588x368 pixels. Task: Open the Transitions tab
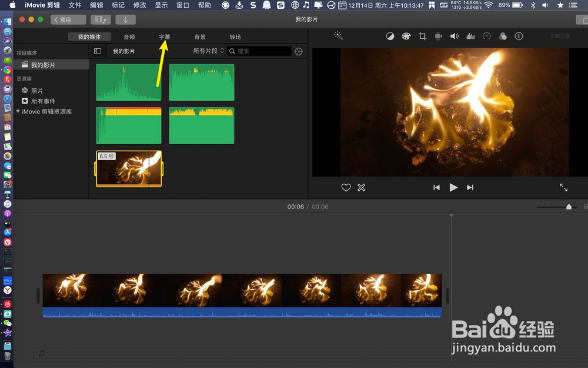235,37
